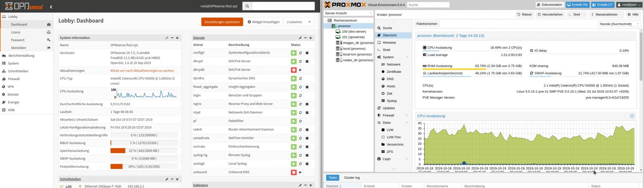The width and height of the screenshot is (644, 188).
Task: Restart the pf packet filter service
Action: (x=301, y=121)
